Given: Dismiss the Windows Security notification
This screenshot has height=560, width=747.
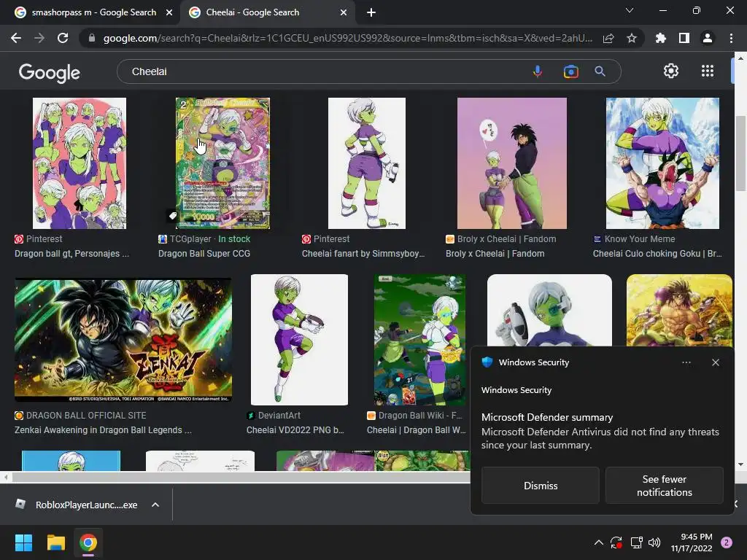Looking at the screenshot, I should click(541, 485).
